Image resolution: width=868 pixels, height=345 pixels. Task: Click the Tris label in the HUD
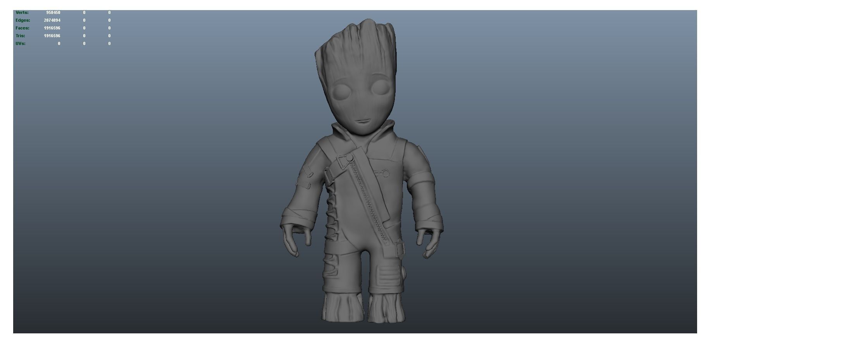click(21, 36)
